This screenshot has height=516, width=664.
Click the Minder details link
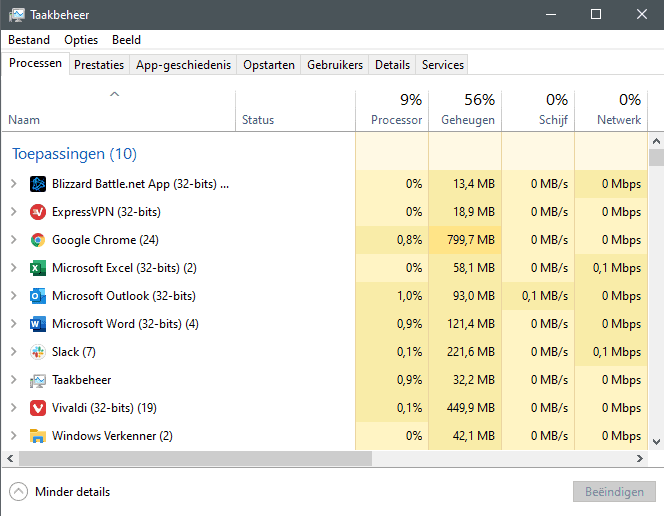[x=72, y=492]
